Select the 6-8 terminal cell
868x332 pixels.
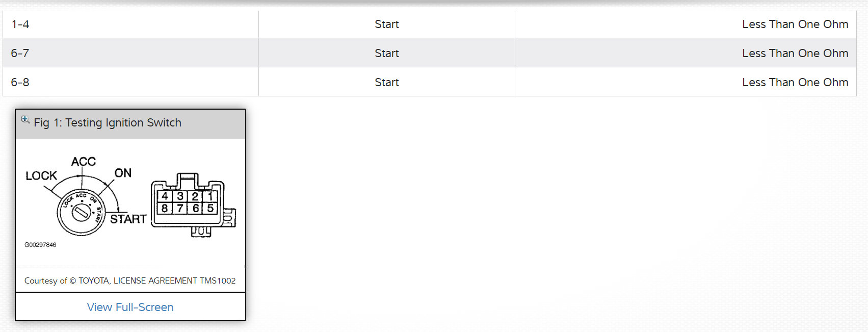point(20,82)
